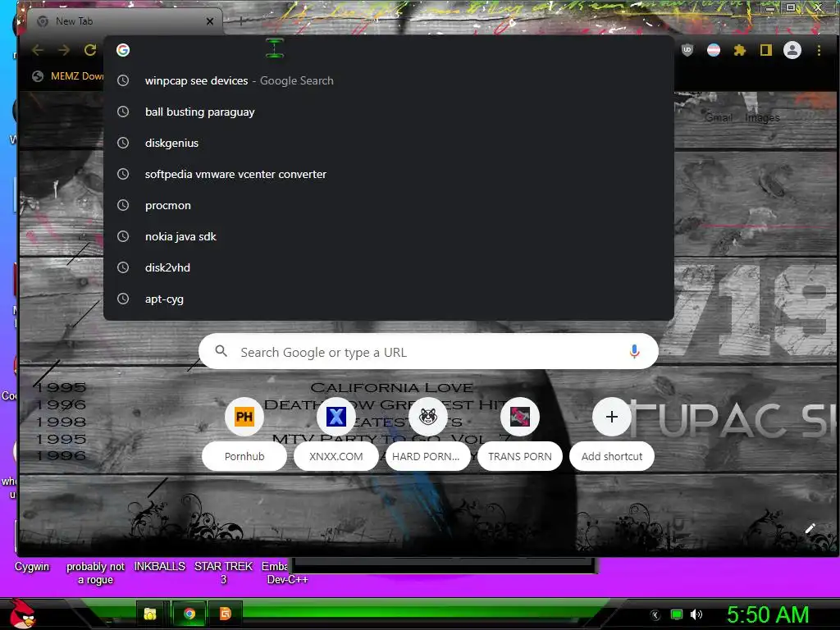Open the uBlock shield extension icon
This screenshot has width=840, height=630.
click(x=687, y=50)
